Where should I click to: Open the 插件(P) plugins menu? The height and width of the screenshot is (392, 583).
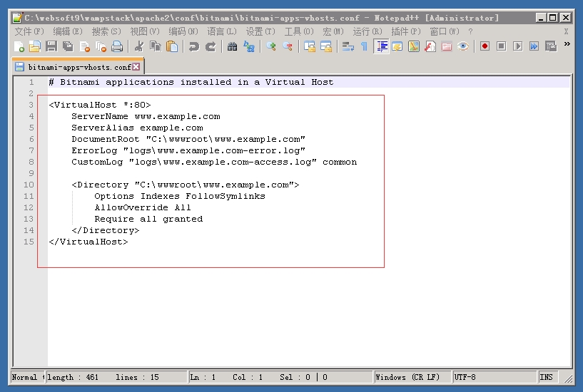405,31
